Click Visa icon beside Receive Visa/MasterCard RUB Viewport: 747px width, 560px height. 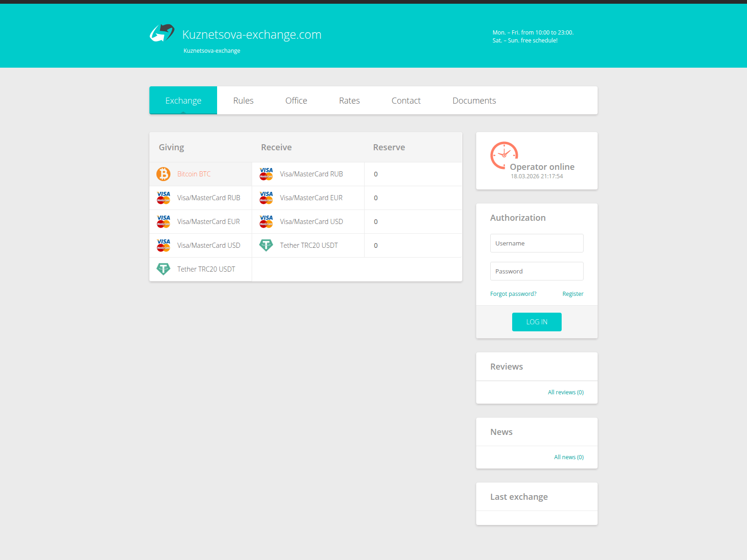click(x=266, y=174)
